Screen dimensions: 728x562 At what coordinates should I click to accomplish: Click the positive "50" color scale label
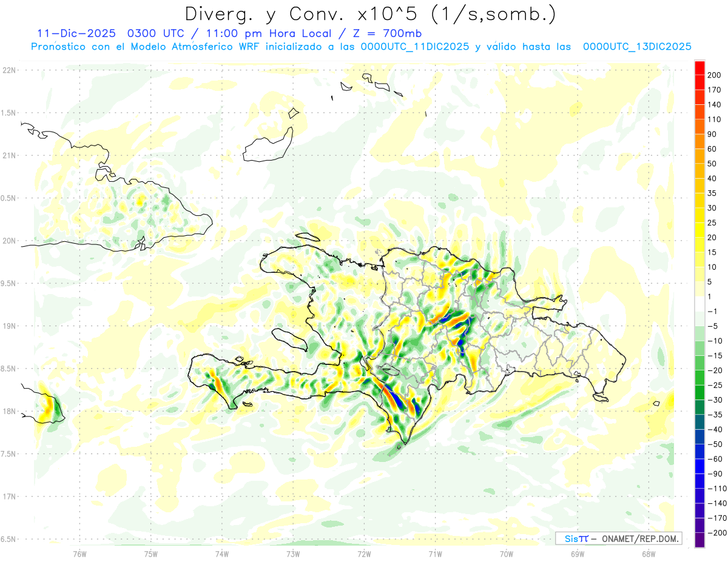pyautogui.click(x=712, y=164)
